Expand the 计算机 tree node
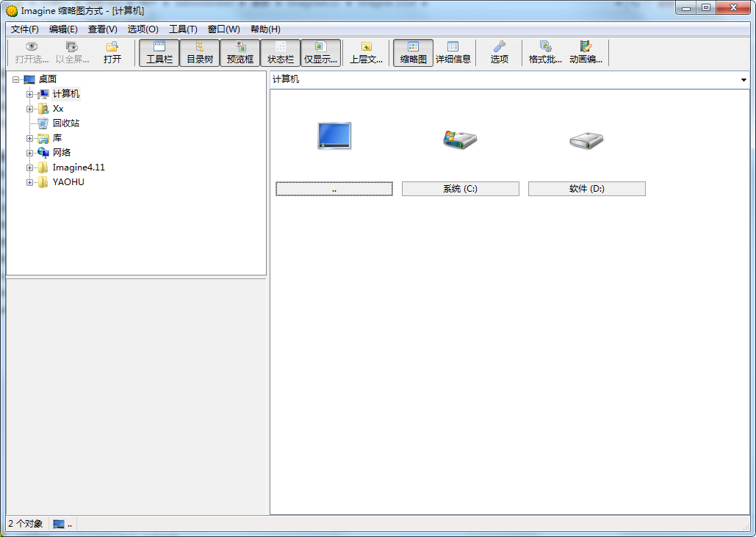 tap(30, 94)
